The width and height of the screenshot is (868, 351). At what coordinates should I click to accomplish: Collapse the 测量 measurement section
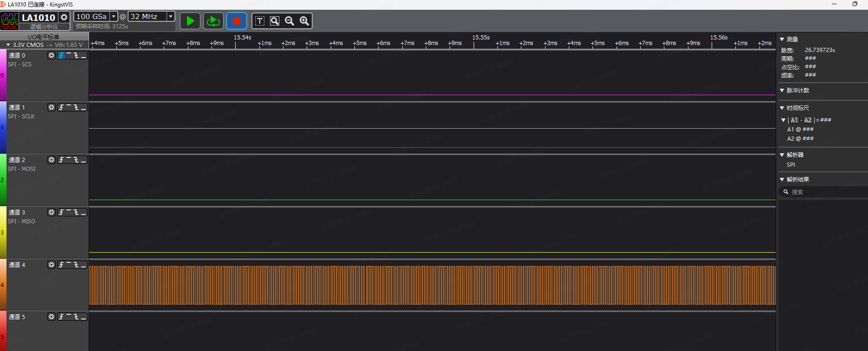tap(782, 39)
